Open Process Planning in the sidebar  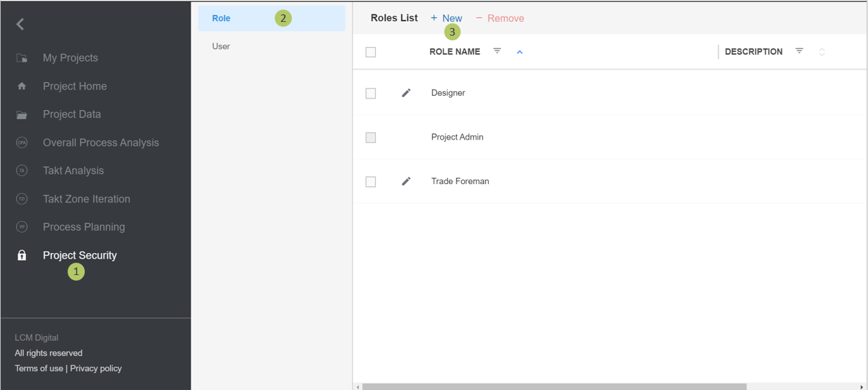coord(83,227)
